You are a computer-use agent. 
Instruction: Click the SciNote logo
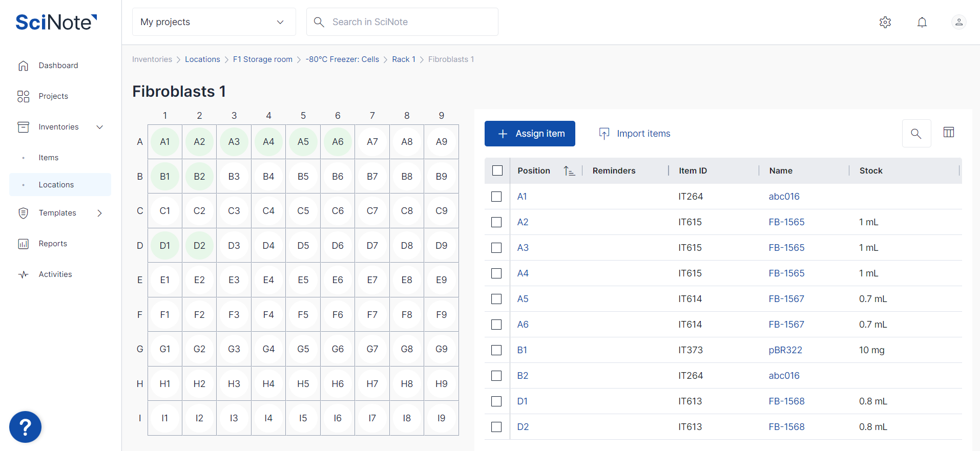(56, 22)
